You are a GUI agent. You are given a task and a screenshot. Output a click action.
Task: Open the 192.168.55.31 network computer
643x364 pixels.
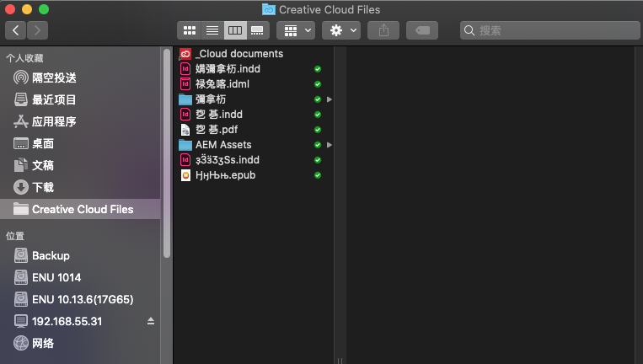[x=80, y=321]
